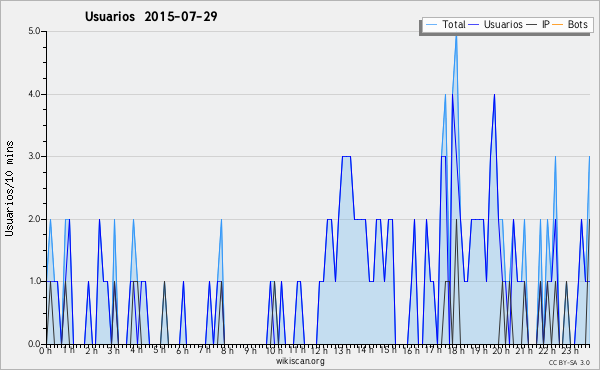
Task: Click the '2 h' x-axis label
Action: (91, 351)
